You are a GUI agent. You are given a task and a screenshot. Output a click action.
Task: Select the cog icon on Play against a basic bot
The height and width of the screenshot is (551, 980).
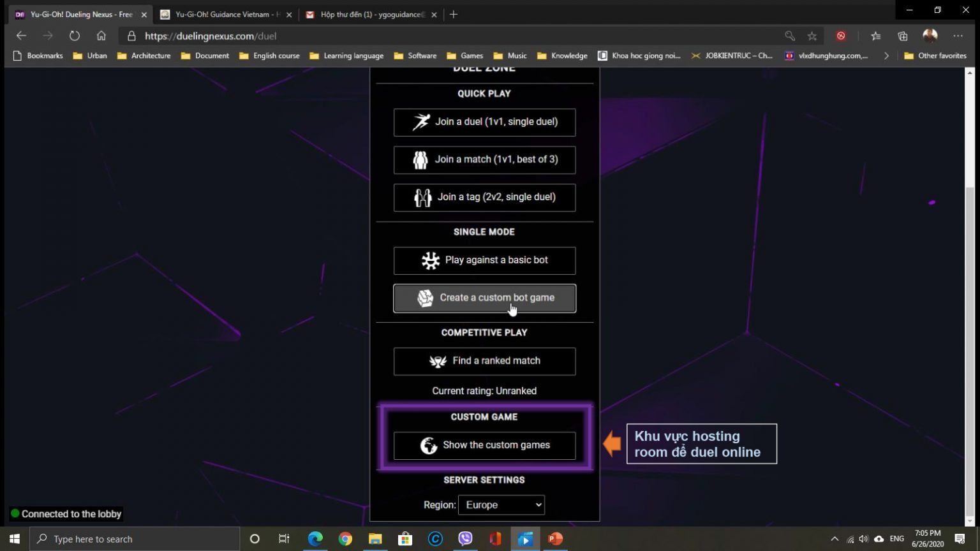429,260
